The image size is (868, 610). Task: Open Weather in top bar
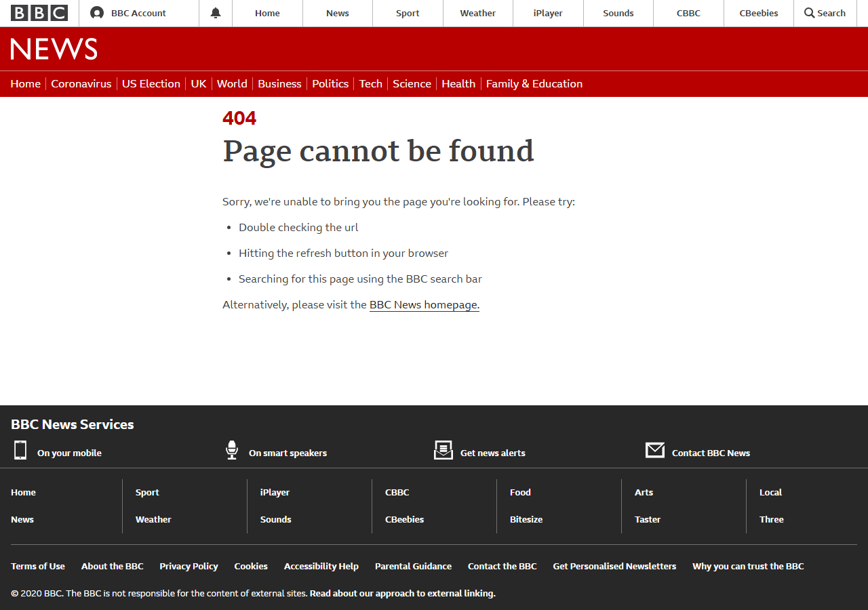click(478, 13)
